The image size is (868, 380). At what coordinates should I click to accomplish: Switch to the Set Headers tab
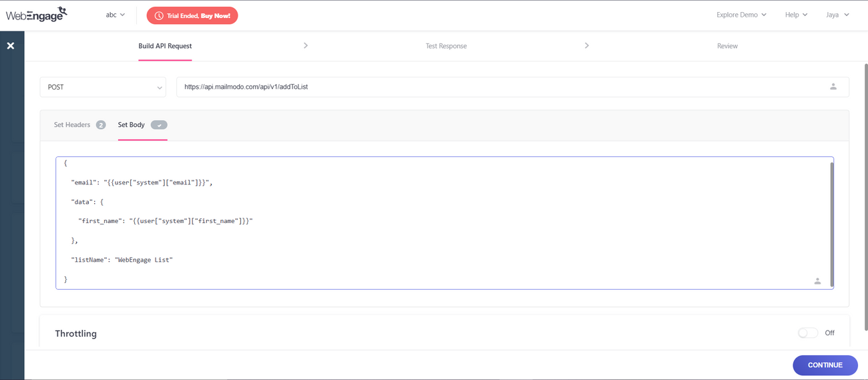coord(72,125)
